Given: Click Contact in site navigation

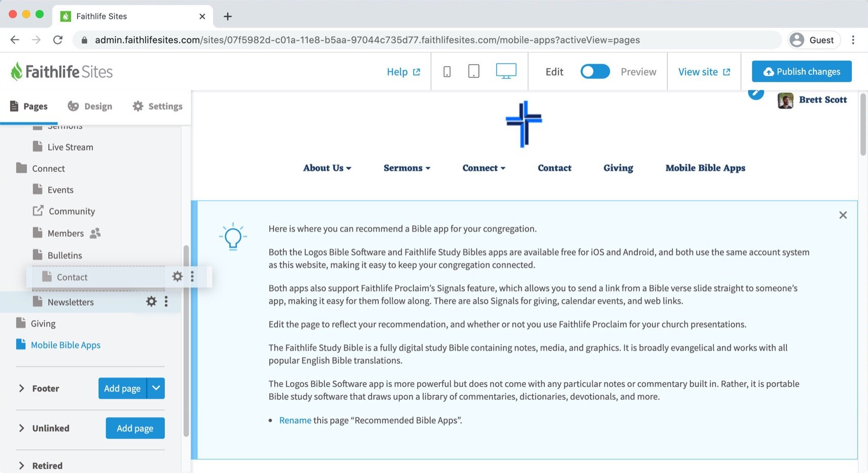Looking at the screenshot, I should click(554, 168).
